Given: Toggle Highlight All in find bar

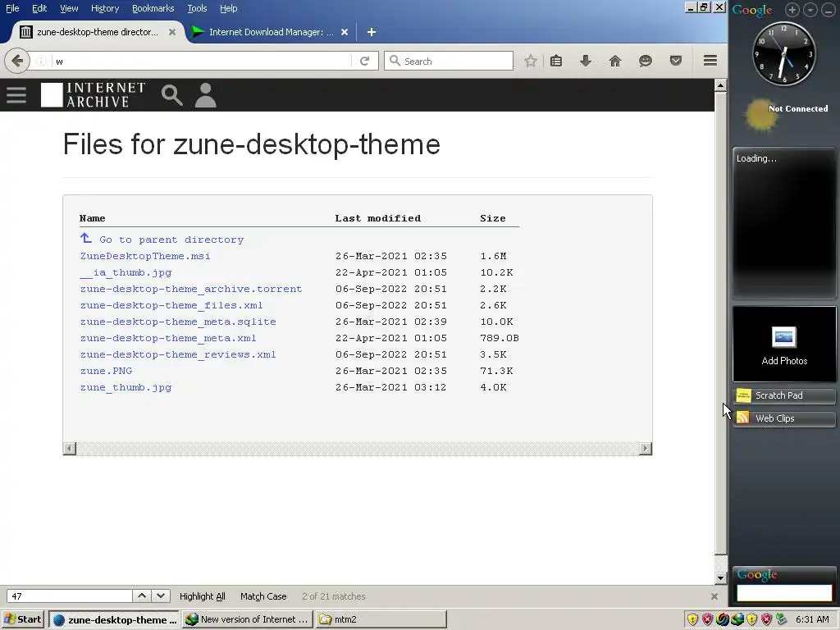Looking at the screenshot, I should (202, 596).
